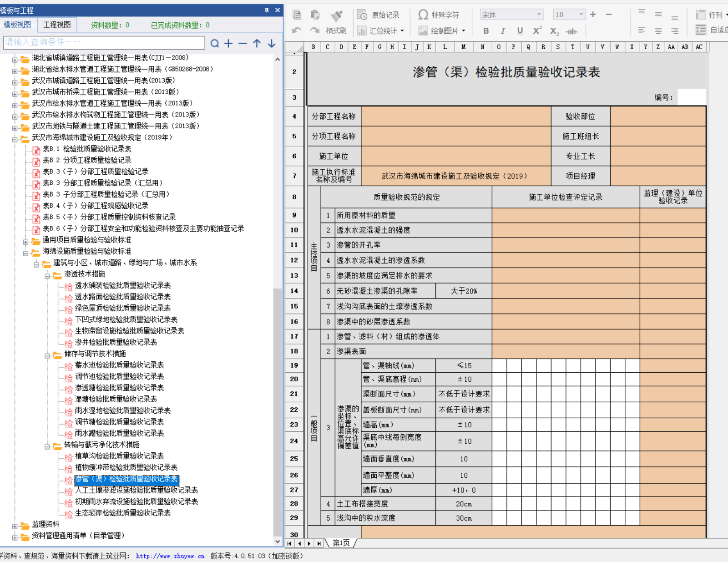
Task: Open the font name 宋体 dropdown
Action: click(x=539, y=15)
